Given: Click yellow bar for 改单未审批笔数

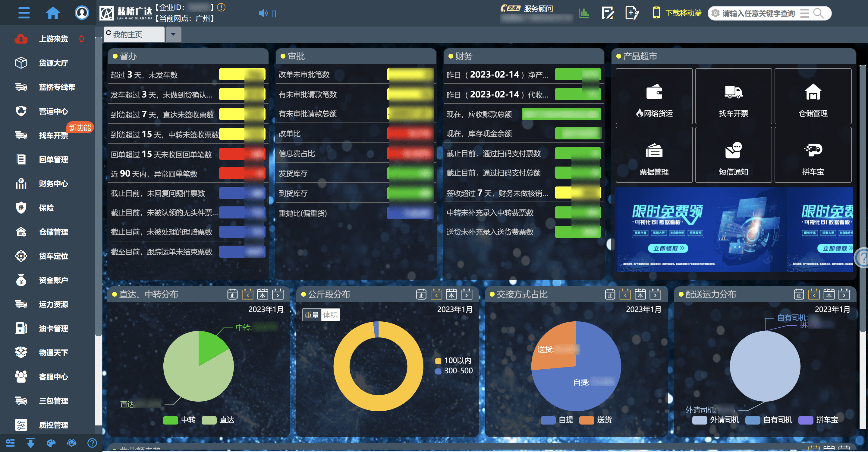Looking at the screenshot, I should pos(410,75).
